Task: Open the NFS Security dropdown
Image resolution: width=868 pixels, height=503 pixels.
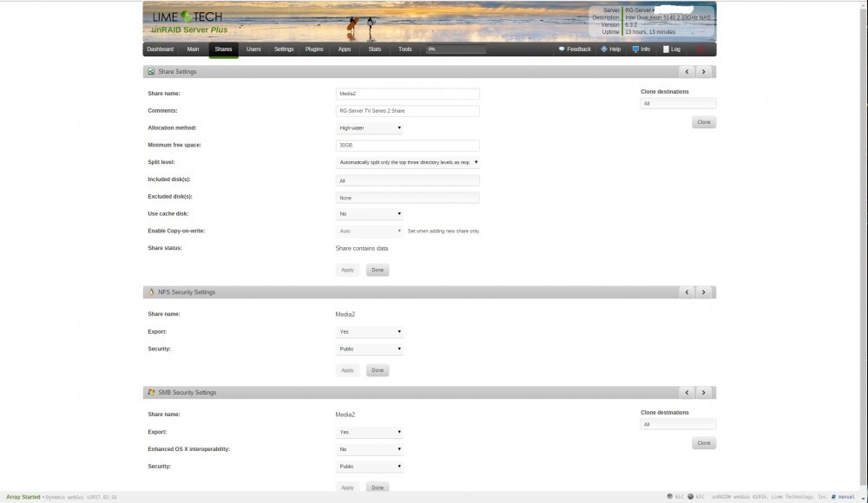Action: tap(369, 349)
